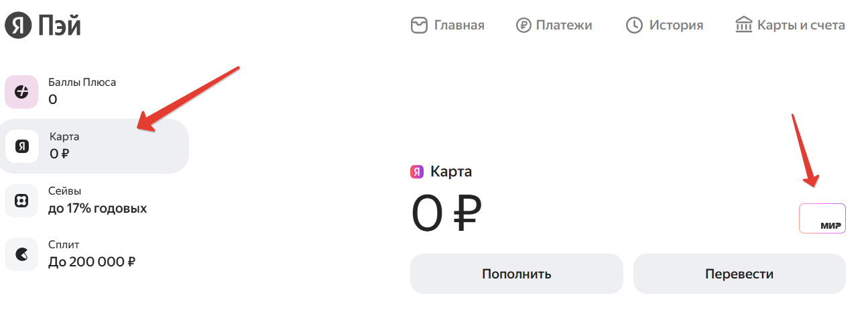This screenshot has height=310, width=868.
Task: Open the МИР card thumbnail
Action: tap(822, 219)
